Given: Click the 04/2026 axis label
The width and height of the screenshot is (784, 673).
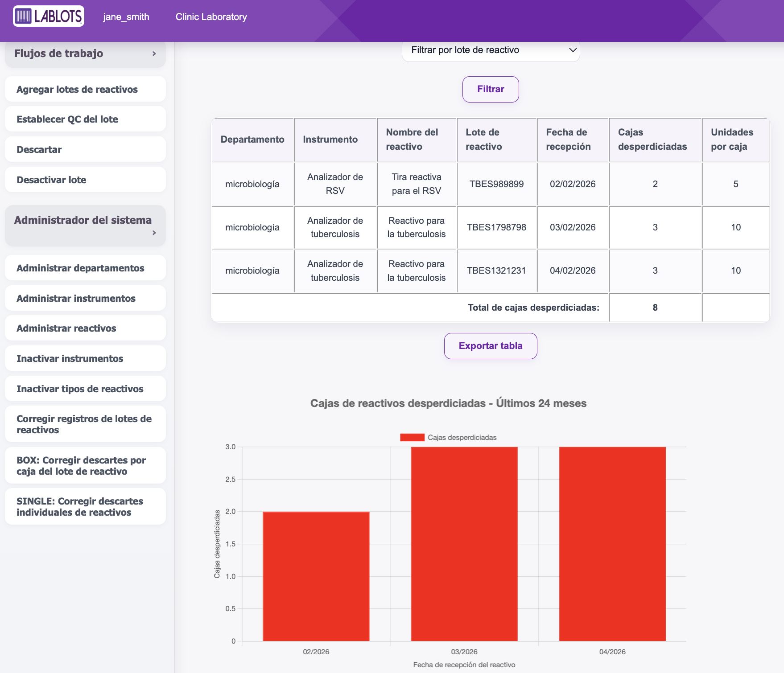Looking at the screenshot, I should click(x=612, y=652).
